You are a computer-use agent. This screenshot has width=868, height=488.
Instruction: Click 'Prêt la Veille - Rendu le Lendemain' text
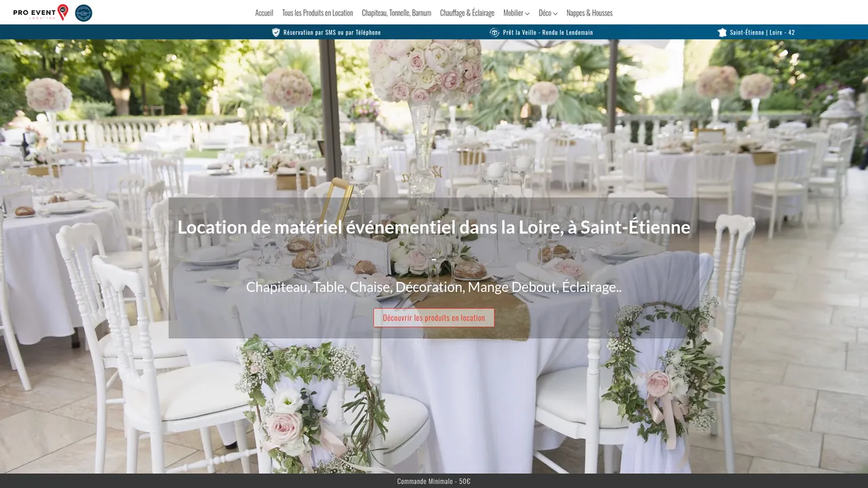pyautogui.click(x=548, y=33)
